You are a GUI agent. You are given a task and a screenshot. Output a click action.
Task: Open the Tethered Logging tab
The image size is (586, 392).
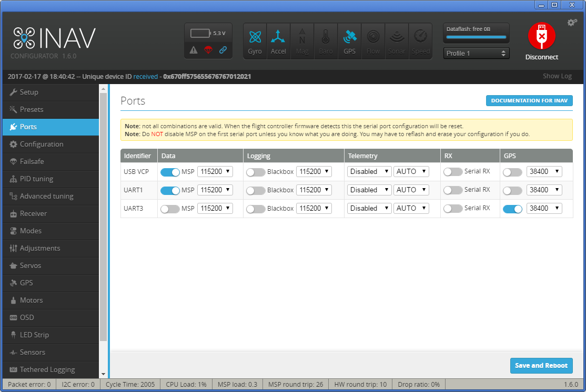pos(51,369)
